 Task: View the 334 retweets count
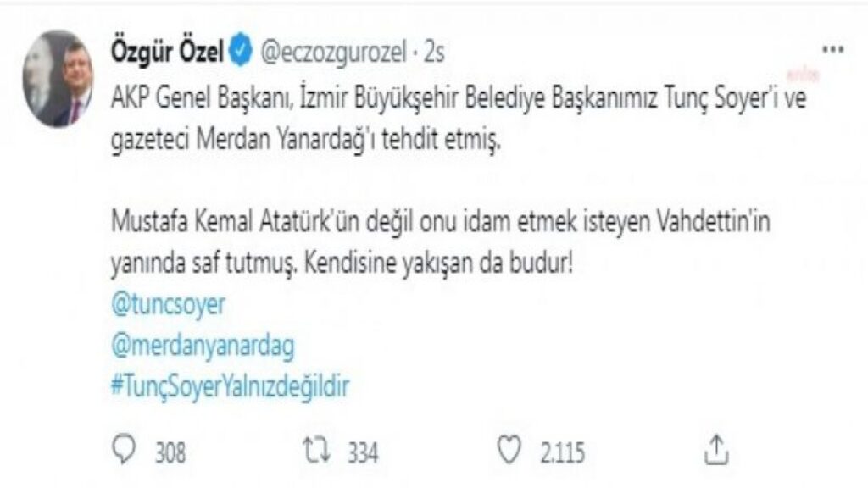363,452
